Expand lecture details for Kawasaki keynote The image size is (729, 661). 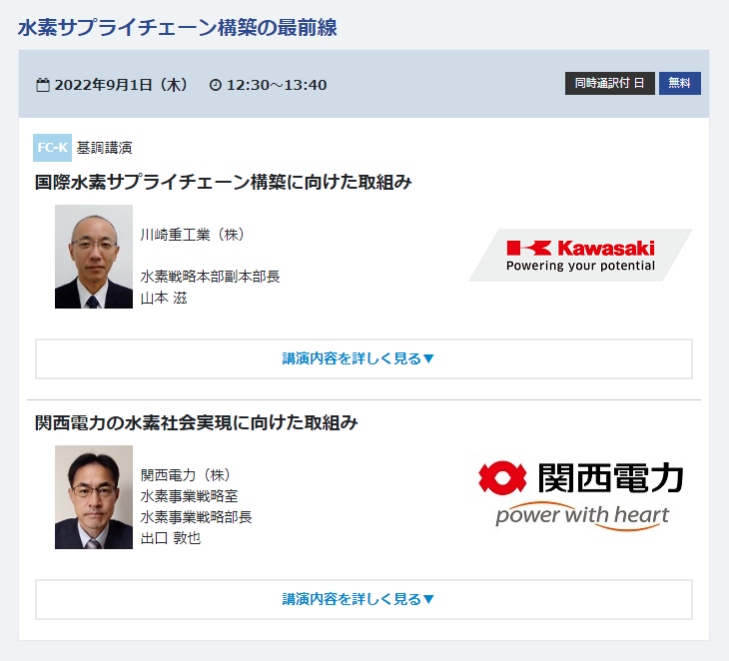[364, 359]
